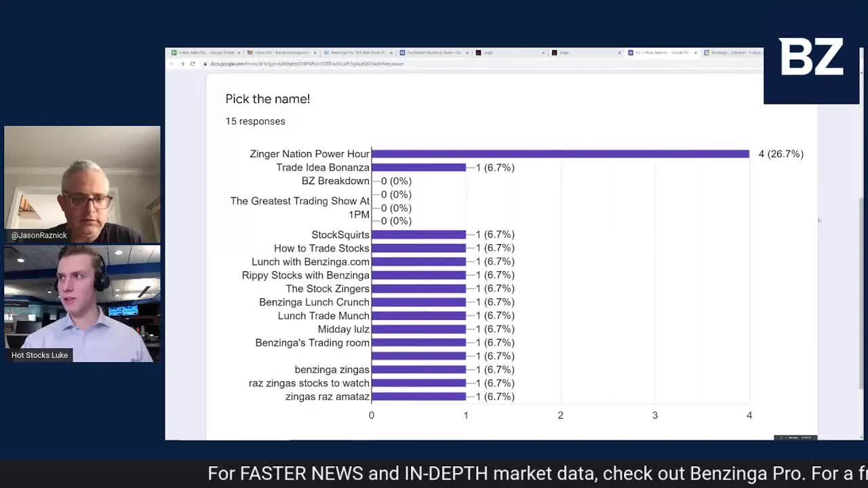Click the 'Benzinga's Trading room' label
This screenshot has height=488, width=868.
tap(312, 343)
